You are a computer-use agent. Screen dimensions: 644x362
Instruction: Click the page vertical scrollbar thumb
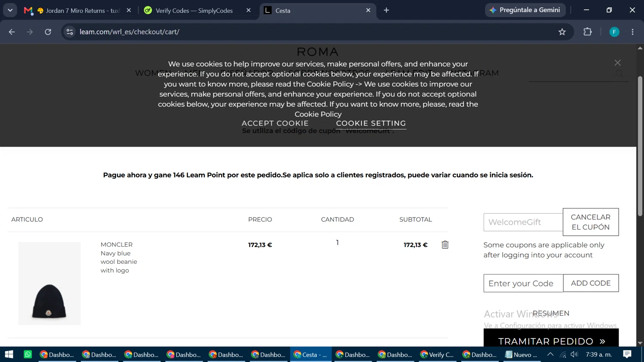(x=640, y=146)
